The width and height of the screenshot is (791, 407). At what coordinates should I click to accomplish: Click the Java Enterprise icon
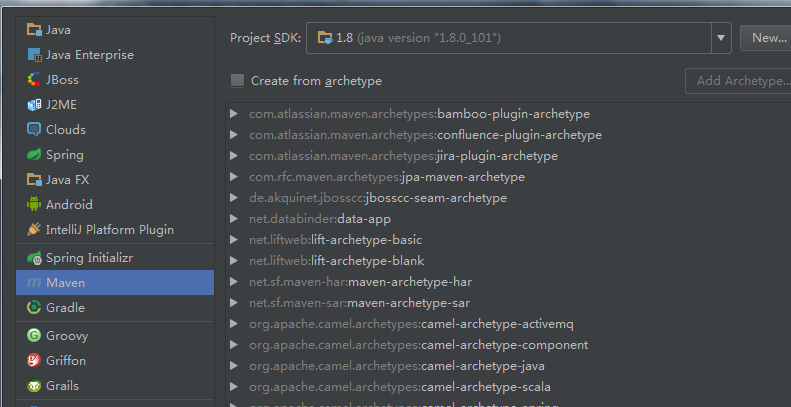(x=34, y=55)
